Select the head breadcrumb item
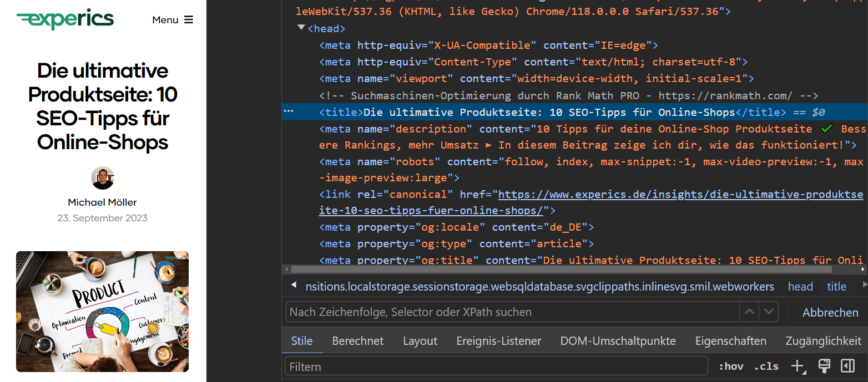The height and width of the screenshot is (382, 868). (800, 286)
